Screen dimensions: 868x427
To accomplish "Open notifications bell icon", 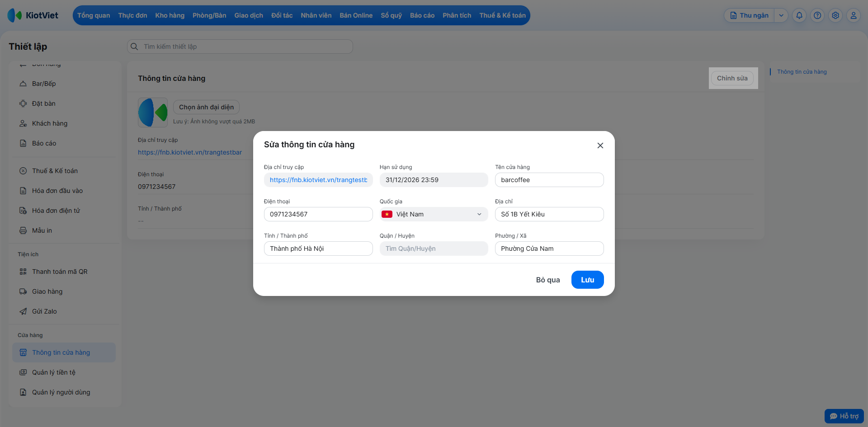I will (799, 15).
